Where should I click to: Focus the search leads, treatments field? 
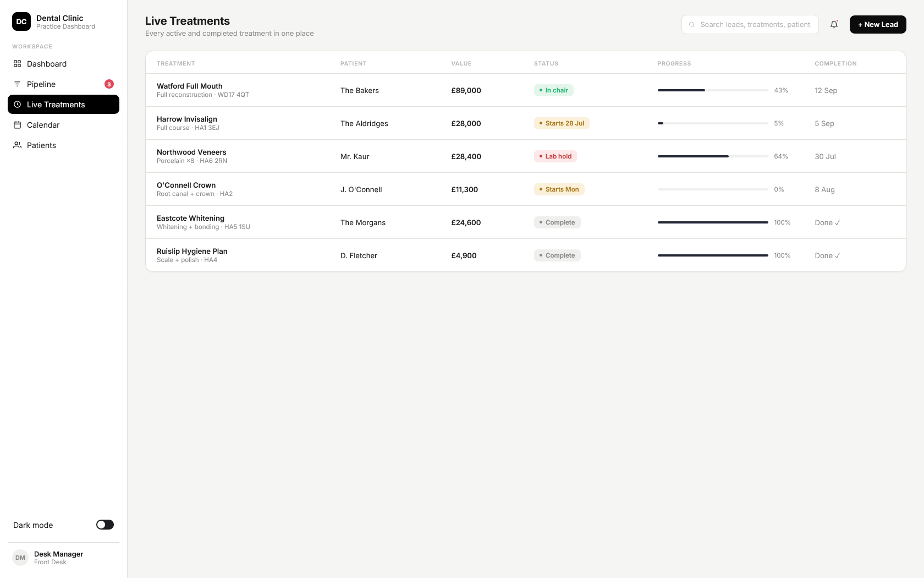[x=750, y=24]
